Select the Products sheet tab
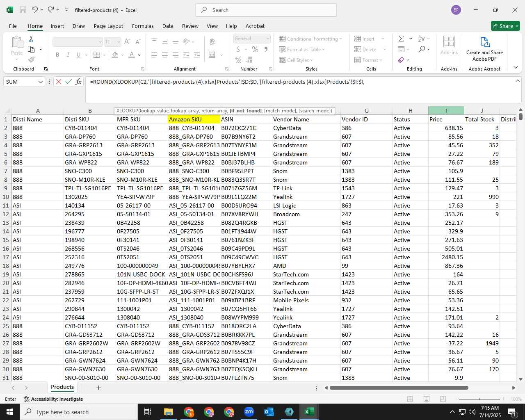525x420 pixels. (x=62, y=387)
